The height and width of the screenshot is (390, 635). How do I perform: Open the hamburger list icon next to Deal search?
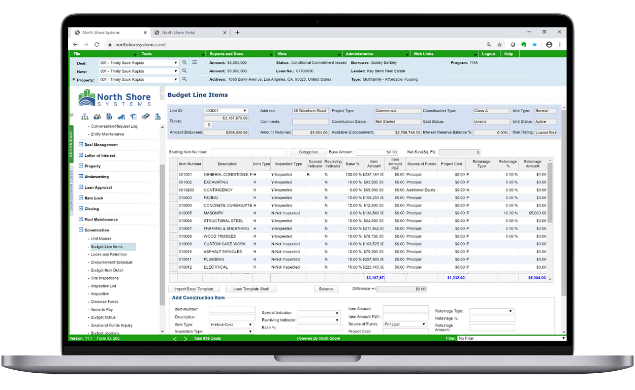point(194,62)
